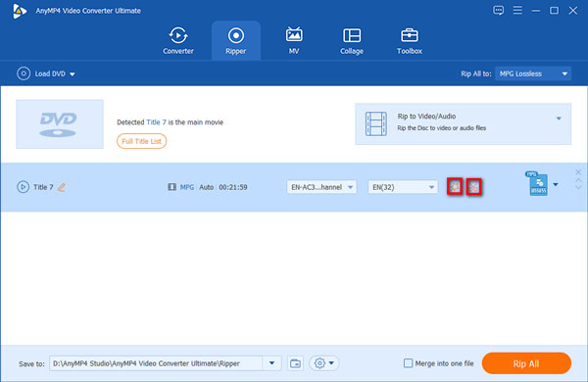The image size is (588, 382).
Task: Open the Title 7 main movie link
Action: pyautogui.click(x=156, y=122)
